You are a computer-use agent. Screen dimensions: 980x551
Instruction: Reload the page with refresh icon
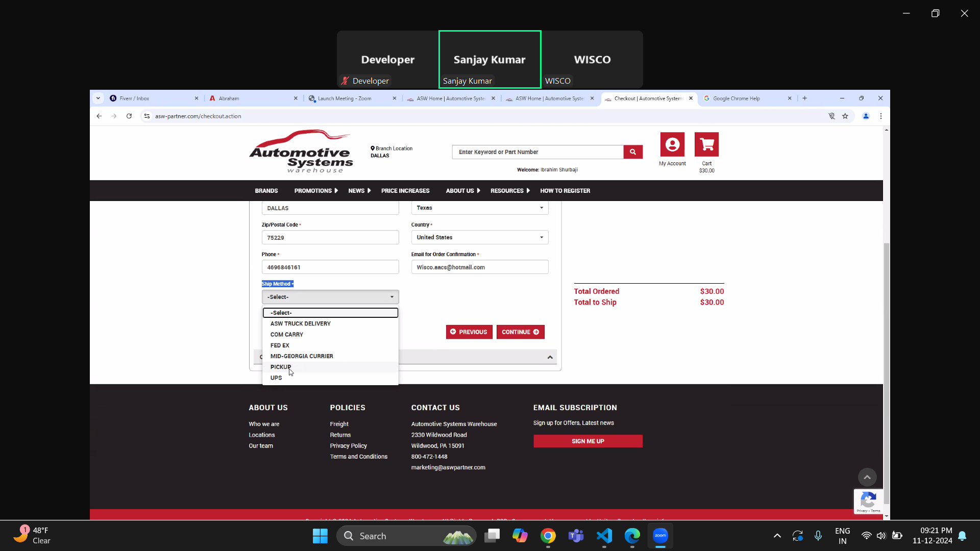tap(129, 116)
